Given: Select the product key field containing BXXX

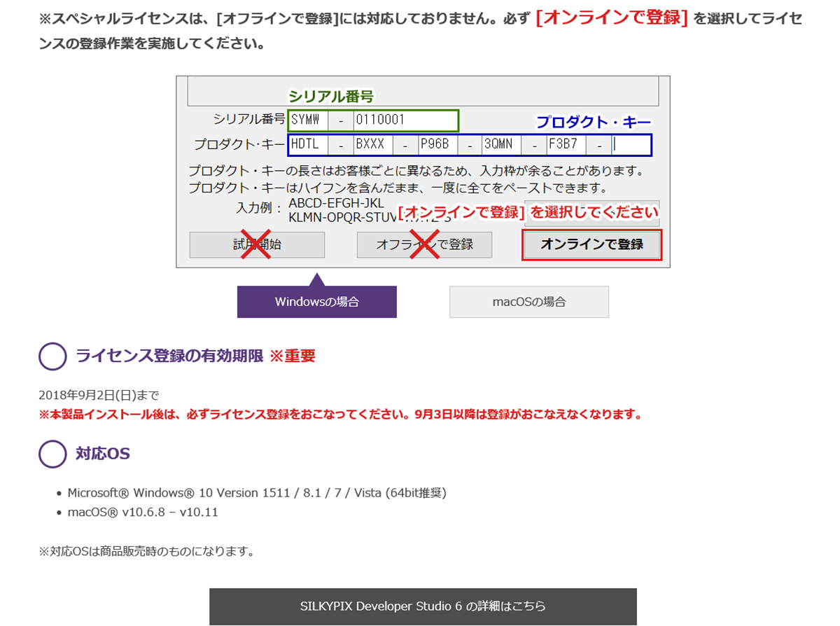Looking at the screenshot, I should coord(372,145).
